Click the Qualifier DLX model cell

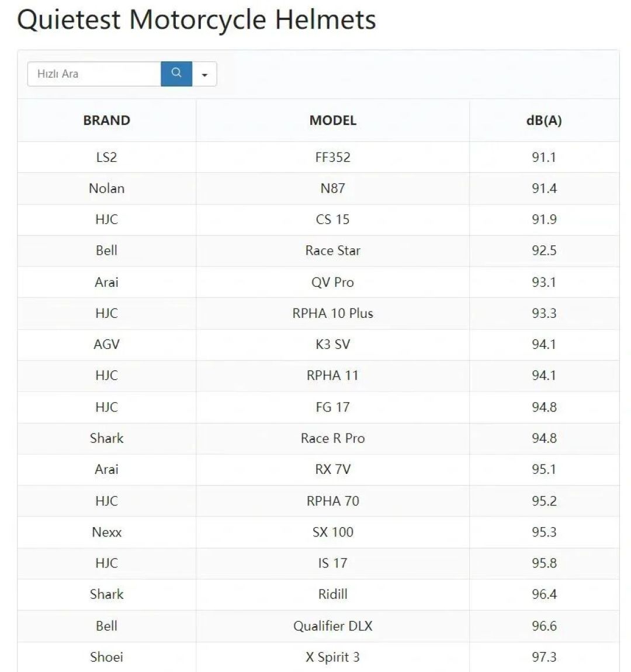pos(333,626)
